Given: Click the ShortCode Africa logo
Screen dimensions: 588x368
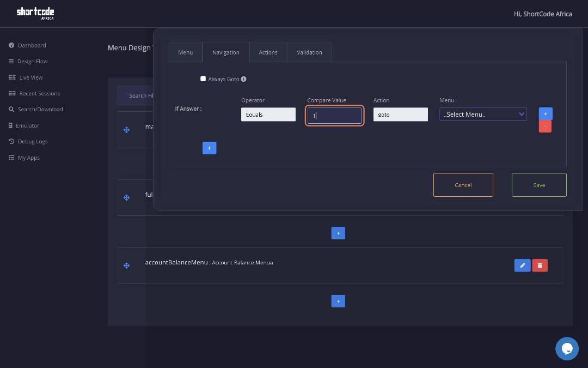Looking at the screenshot, I should pos(35,13).
